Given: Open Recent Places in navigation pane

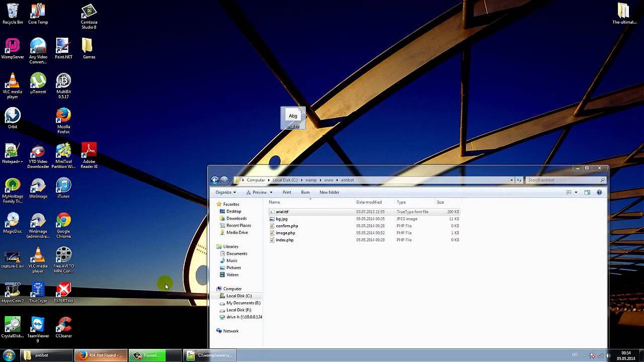Looking at the screenshot, I should coord(238,225).
